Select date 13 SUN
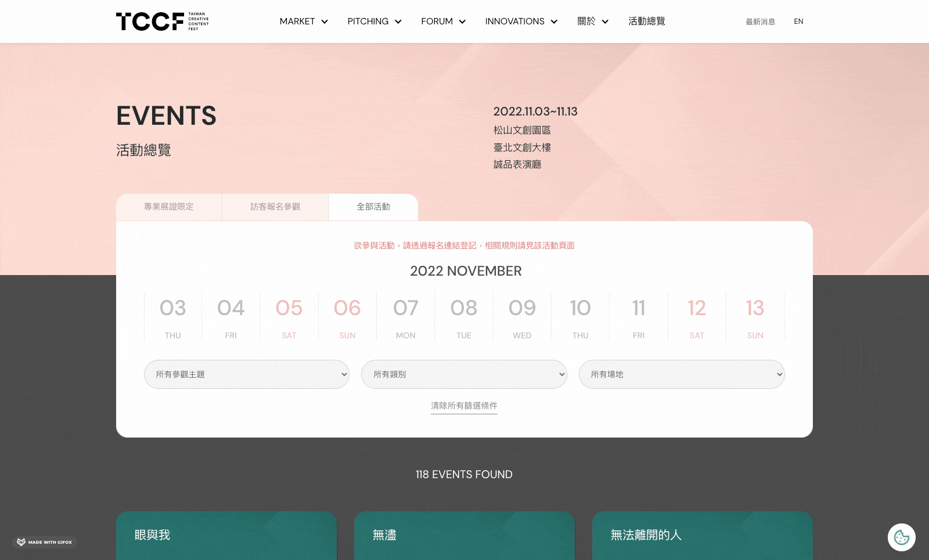Viewport: 929px width, 560px height. coord(755,317)
